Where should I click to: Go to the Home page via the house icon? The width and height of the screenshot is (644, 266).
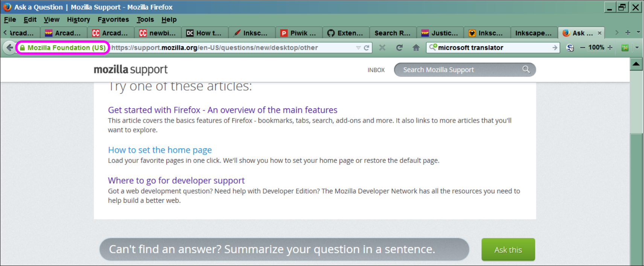[416, 47]
